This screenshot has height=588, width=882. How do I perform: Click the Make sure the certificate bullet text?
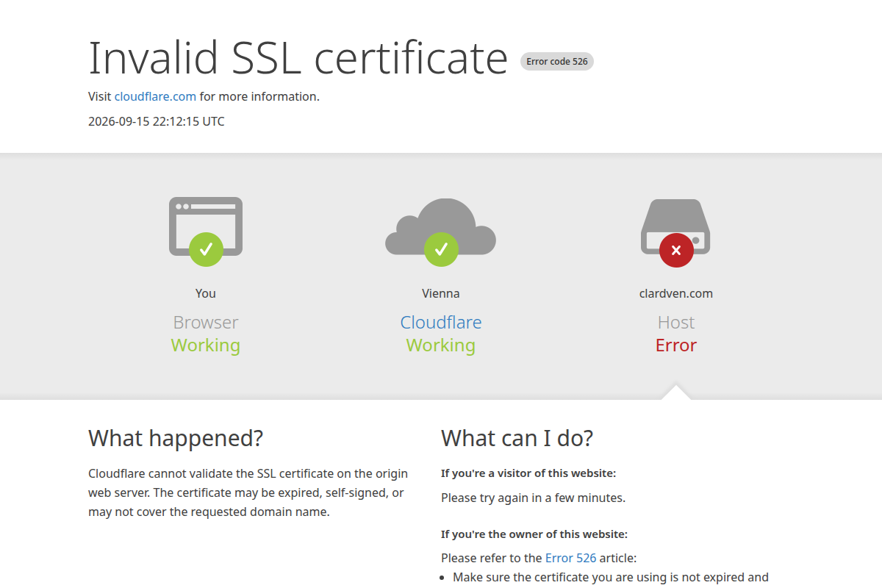pos(611,577)
